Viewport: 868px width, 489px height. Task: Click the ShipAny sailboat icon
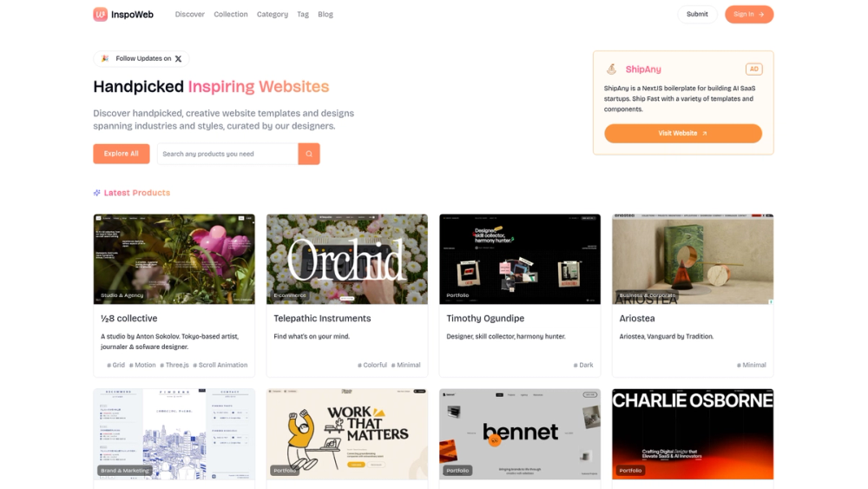coord(612,69)
